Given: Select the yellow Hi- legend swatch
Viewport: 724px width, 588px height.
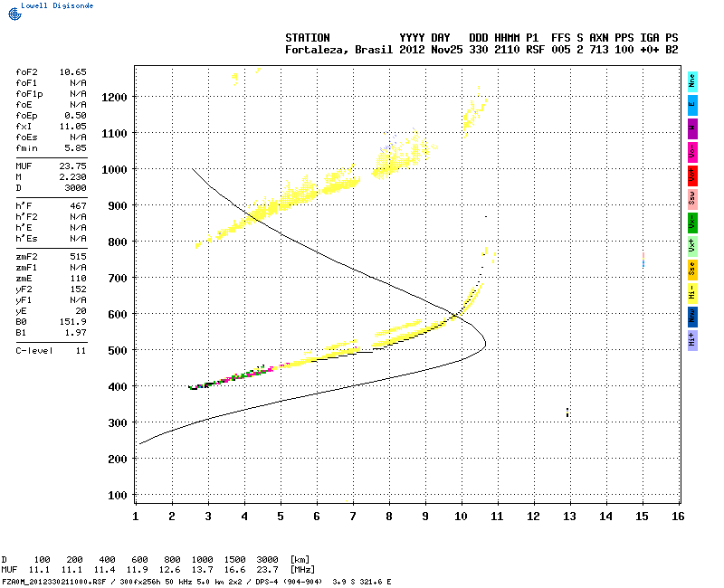Looking at the screenshot, I should [x=692, y=293].
